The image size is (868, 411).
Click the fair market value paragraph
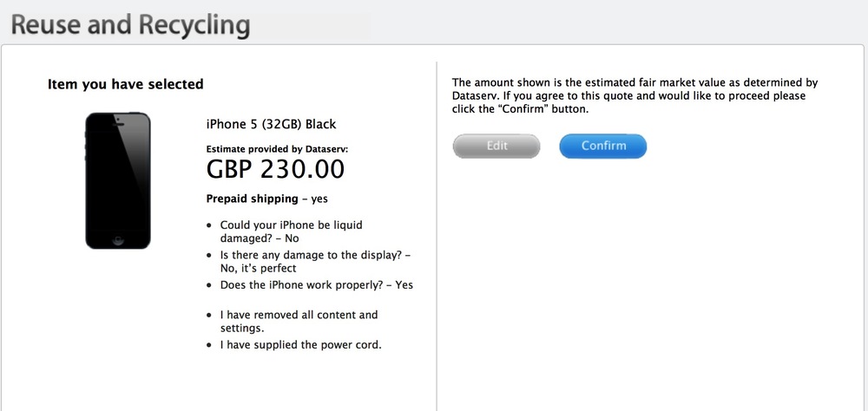coord(635,95)
